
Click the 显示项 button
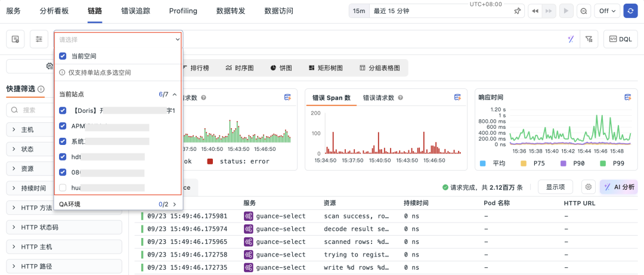point(555,187)
